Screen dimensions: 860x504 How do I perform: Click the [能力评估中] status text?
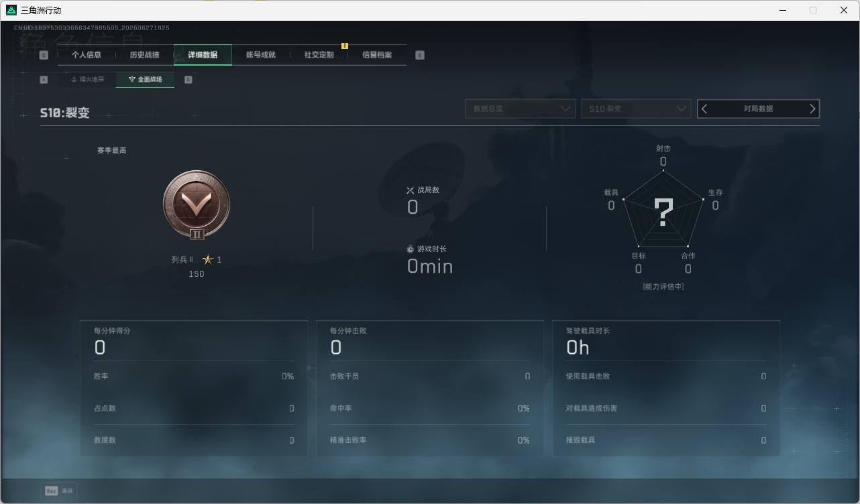pos(663,286)
